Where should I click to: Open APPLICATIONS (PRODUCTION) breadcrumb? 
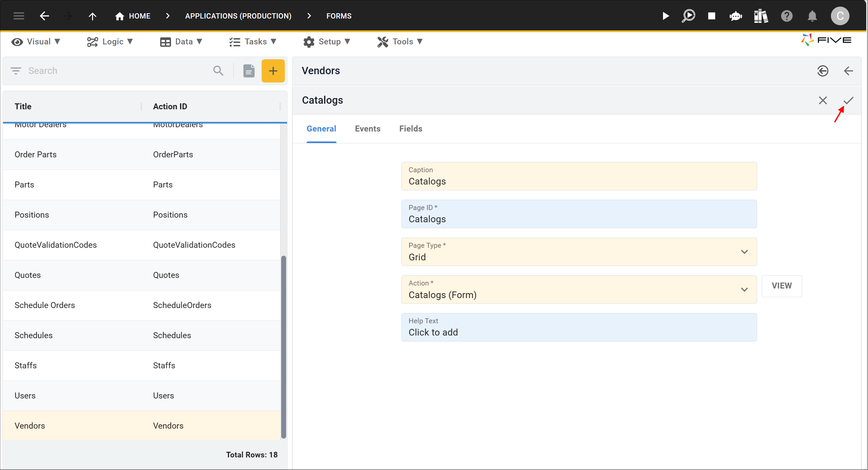click(238, 16)
